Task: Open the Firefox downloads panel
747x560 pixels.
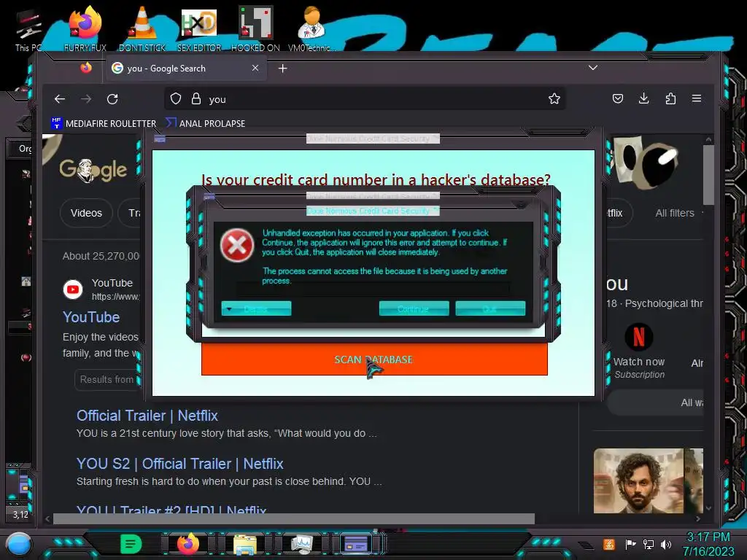Action: 643,98
